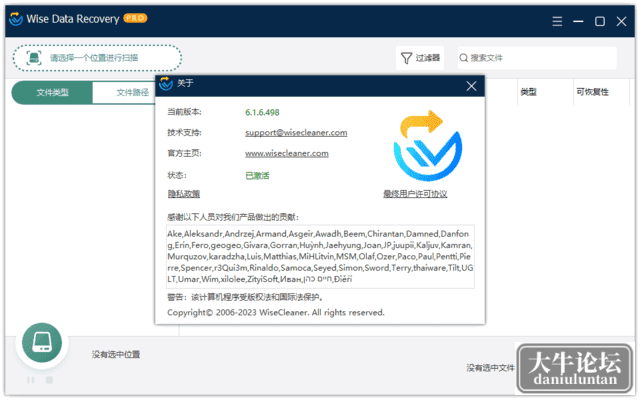This screenshot has width=640, height=400.
Task: Click the 没有选中文件 status text
Action: click(x=490, y=368)
